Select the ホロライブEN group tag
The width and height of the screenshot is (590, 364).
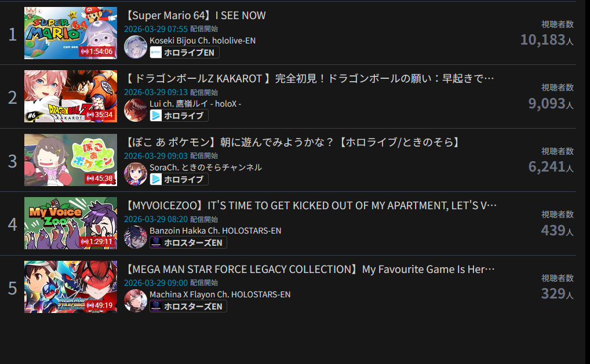pos(184,52)
